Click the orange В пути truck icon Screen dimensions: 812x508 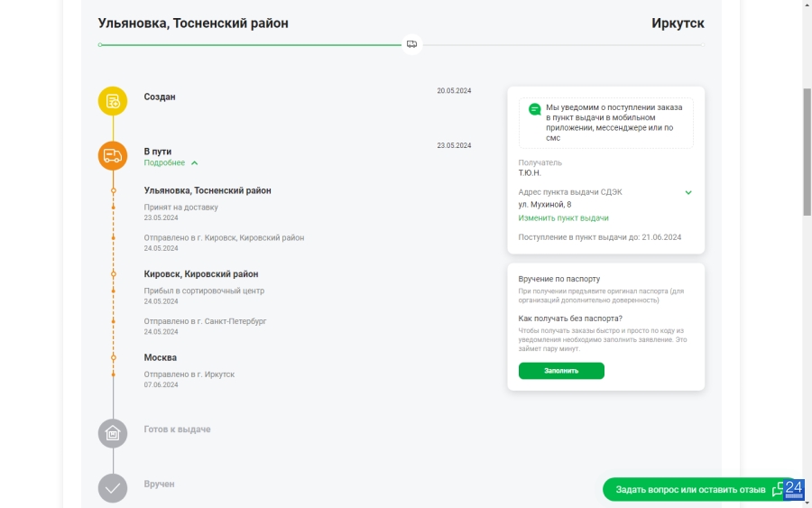pos(113,155)
